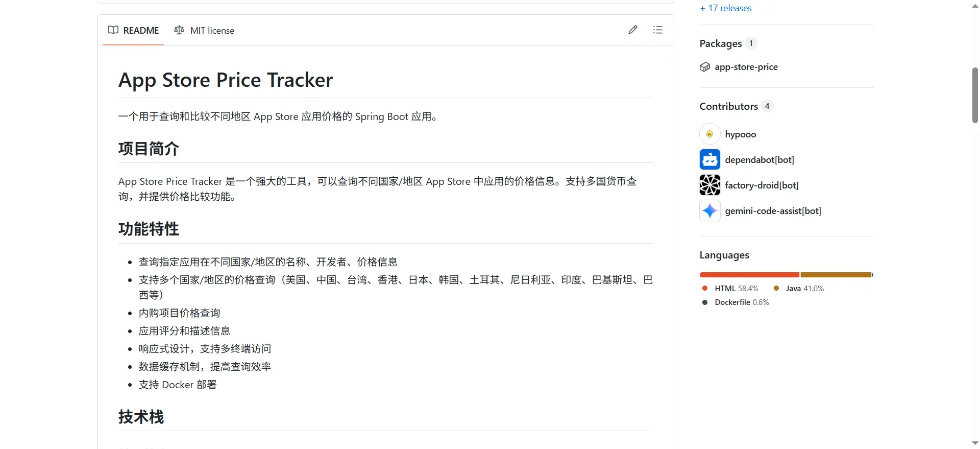This screenshot has width=980, height=449.
Task: Open the hypooo contributor avatar
Action: click(709, 134)
